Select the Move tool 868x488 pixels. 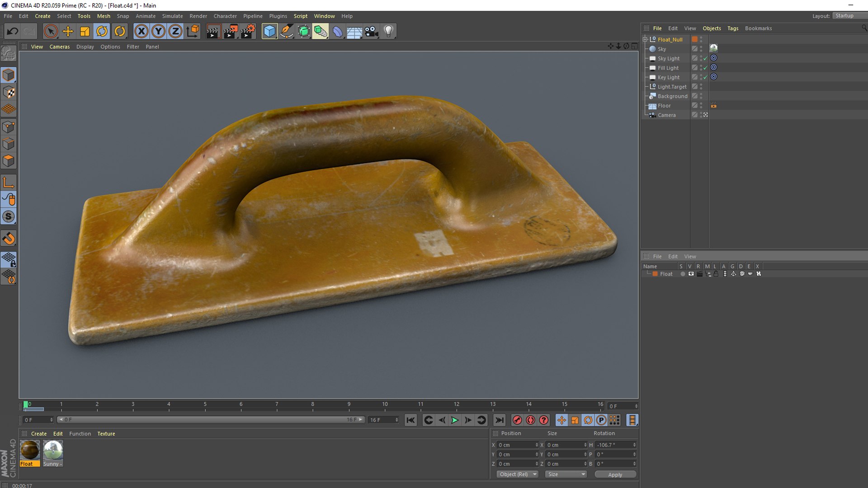point(68,31)
